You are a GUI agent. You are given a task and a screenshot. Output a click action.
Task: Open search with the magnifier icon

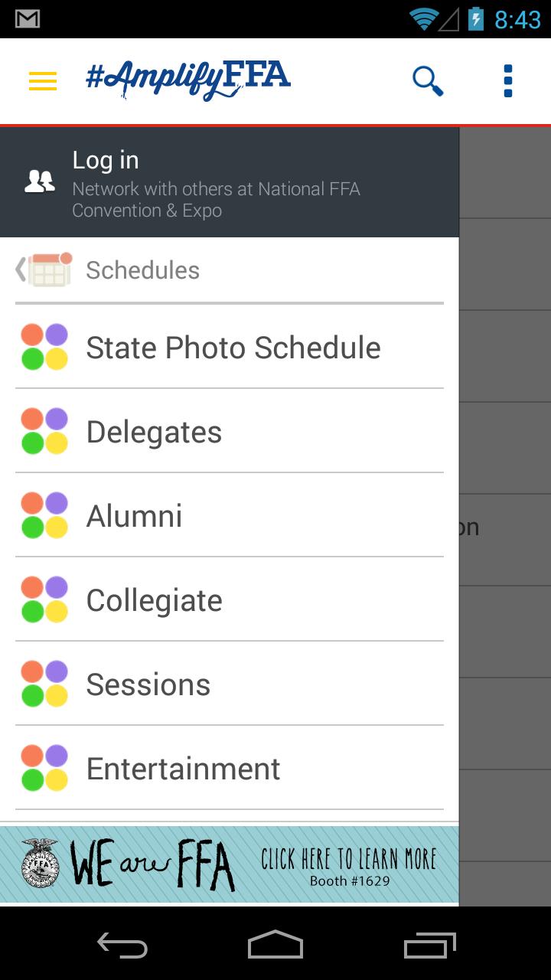pyautogui.click(x=428, y=80)
